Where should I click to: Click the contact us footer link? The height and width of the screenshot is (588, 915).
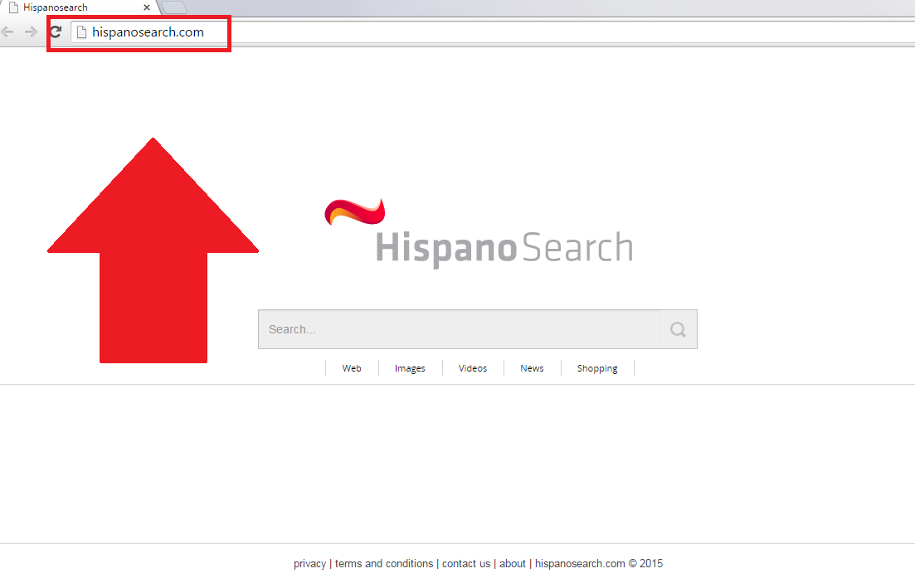[465, 564]
